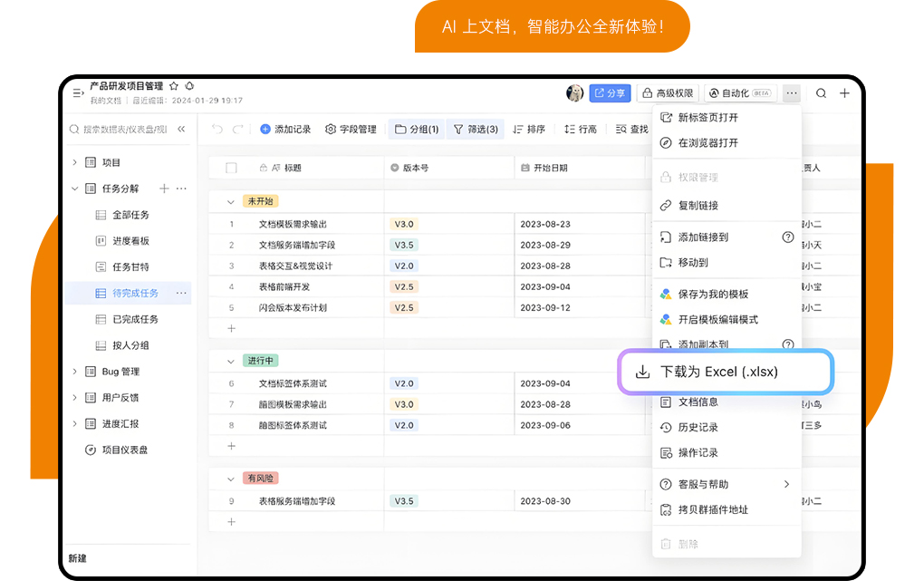
Task: Collapse the 进行中 group
Action: 230,361
